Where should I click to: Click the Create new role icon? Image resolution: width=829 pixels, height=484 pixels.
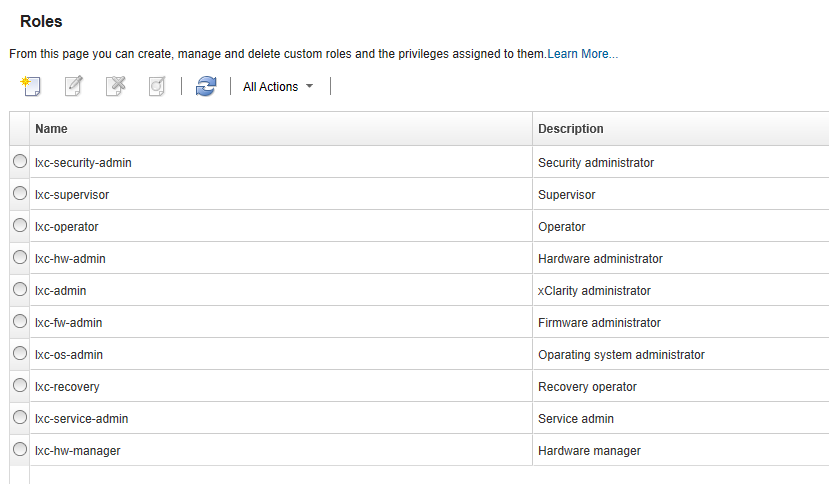[x=31, y=87]
